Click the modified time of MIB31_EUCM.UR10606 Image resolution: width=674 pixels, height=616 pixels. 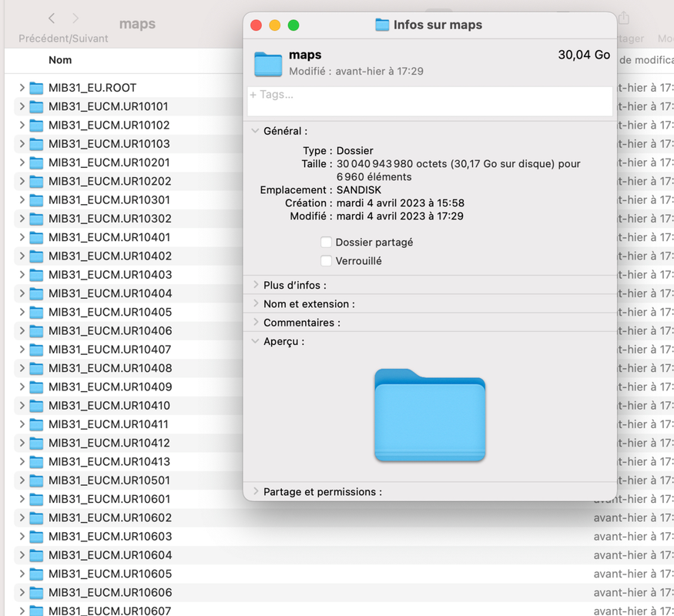point(634,593)
